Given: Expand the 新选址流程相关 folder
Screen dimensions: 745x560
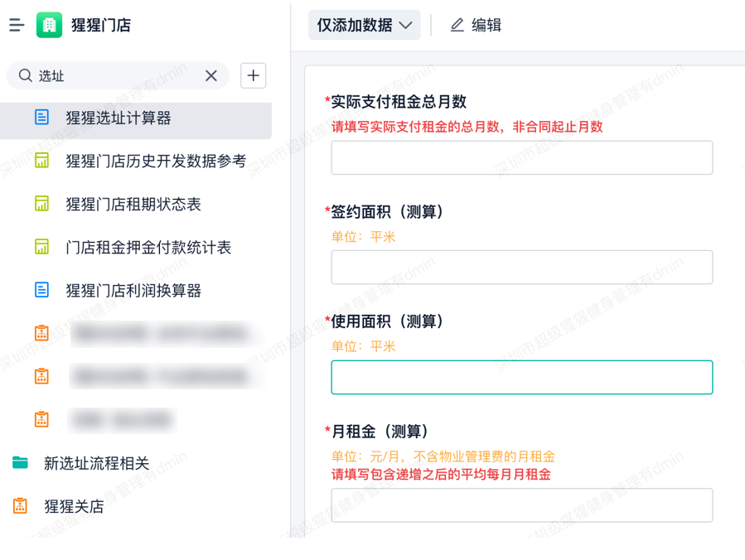Looking at the screenshot, I should (x=96, y=463).
